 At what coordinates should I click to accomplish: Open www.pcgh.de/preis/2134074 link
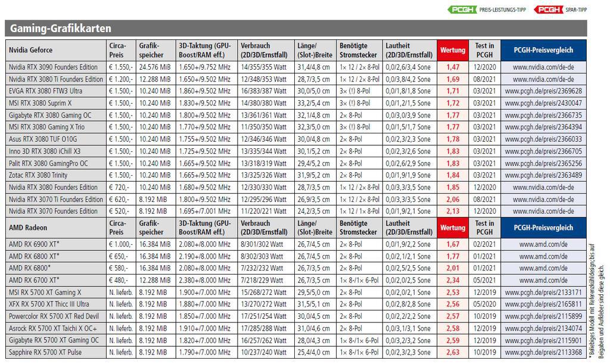[543, 328]
